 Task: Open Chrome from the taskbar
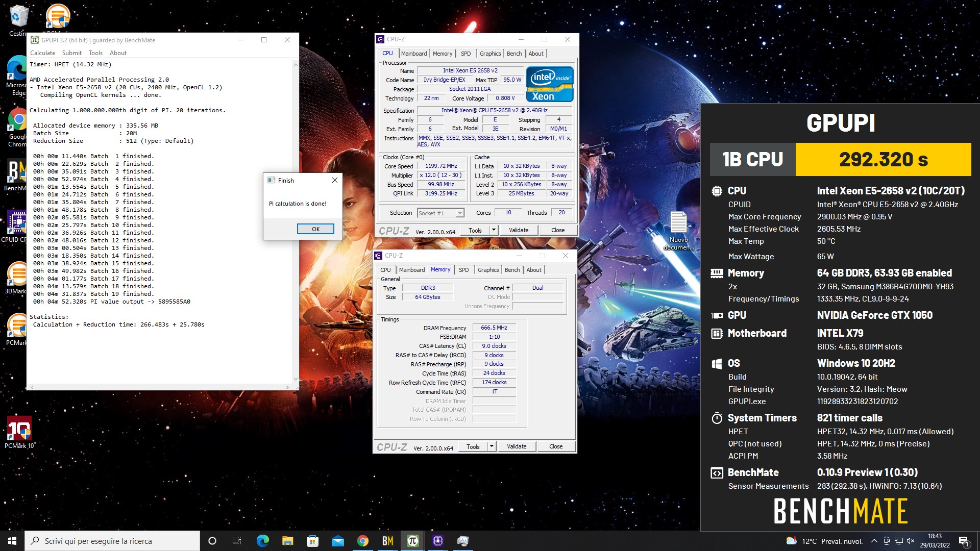(x=362, y=541)
